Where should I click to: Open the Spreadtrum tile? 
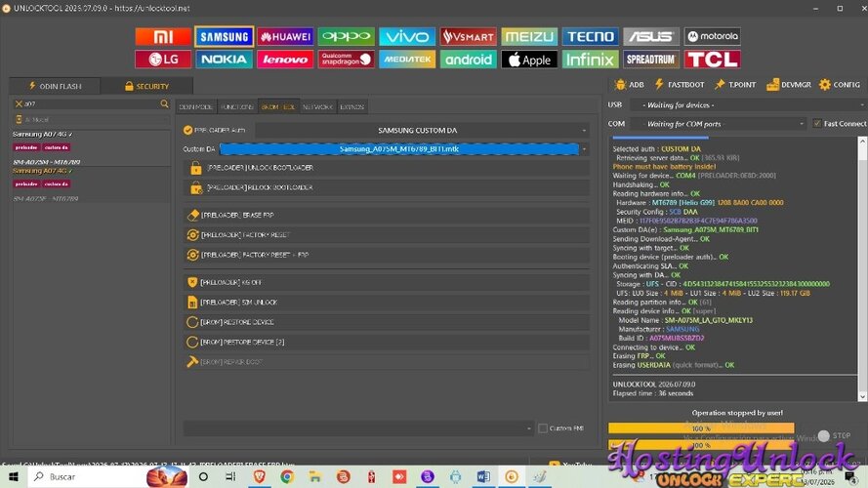coord(651,60)
